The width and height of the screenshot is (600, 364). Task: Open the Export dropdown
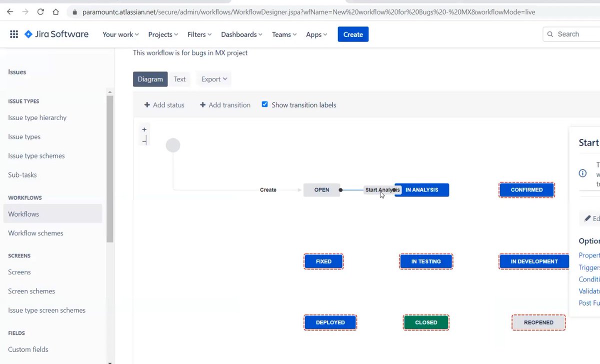(x=213, y=78)
